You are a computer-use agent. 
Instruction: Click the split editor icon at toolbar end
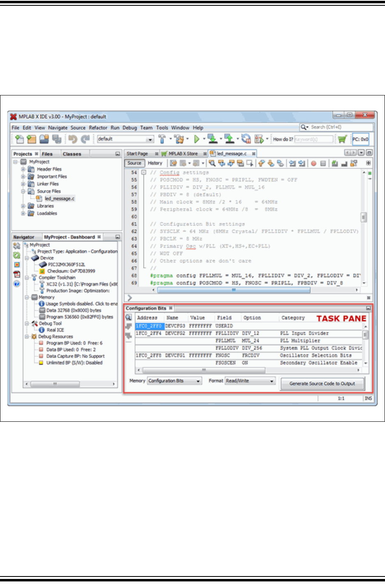(x=368, y=163)
